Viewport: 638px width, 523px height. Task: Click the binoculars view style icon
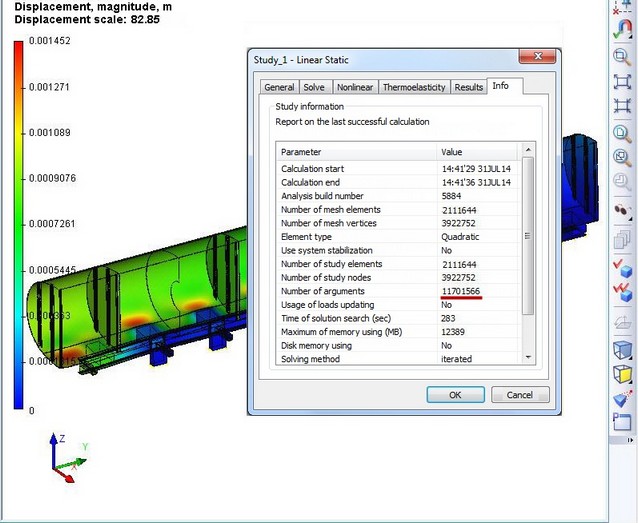click(622, 211)
